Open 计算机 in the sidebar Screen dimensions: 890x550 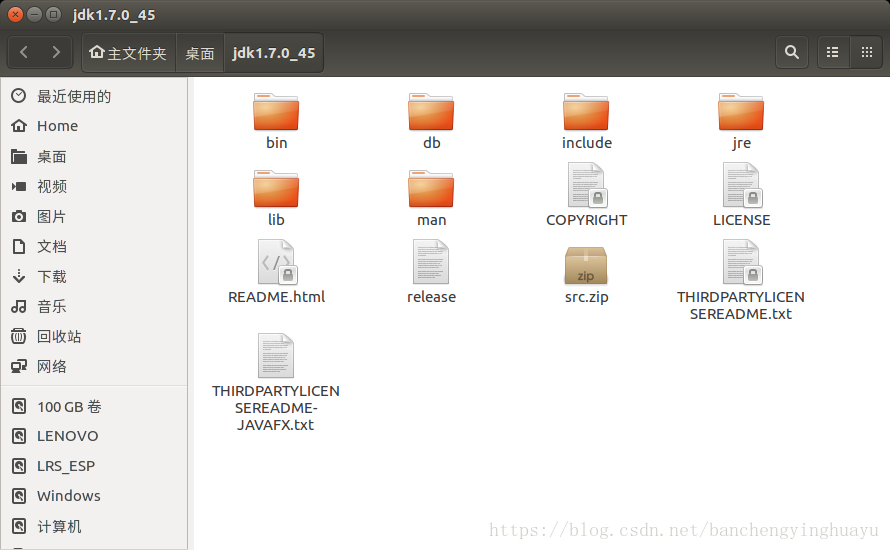94,527
